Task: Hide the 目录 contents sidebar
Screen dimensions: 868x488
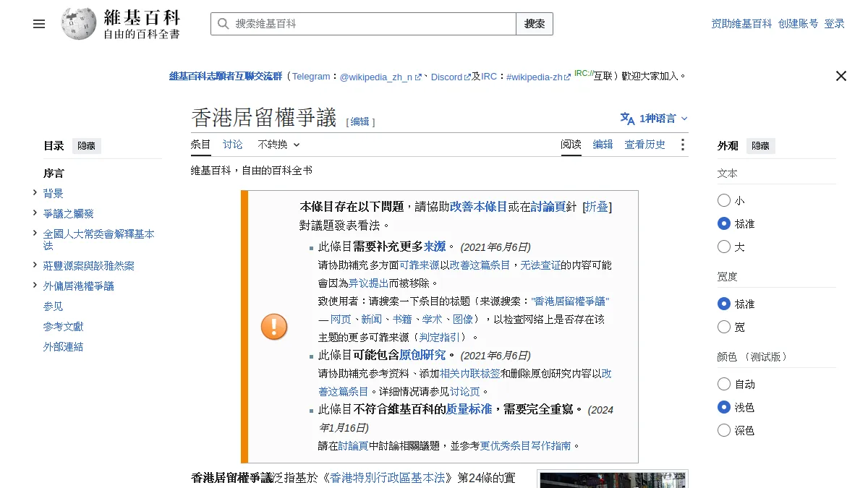Action: tap(86, 146)
